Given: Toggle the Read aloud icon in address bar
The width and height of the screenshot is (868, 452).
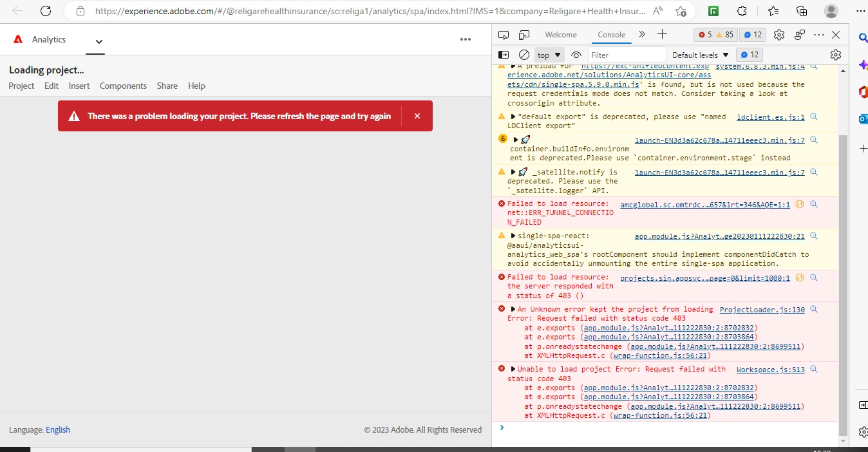Looking at the screenshot, I should pos(657,11).
